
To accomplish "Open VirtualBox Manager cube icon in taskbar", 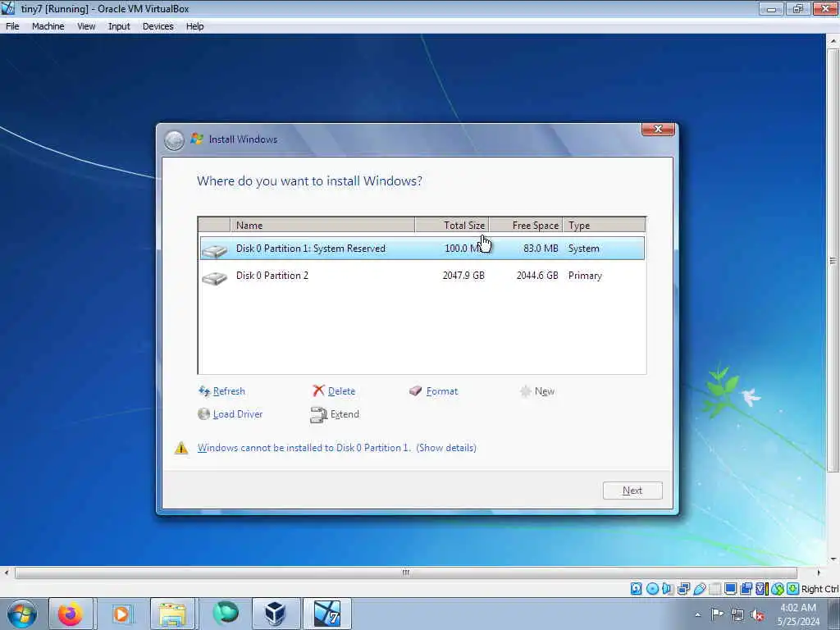I will (x=276, y=614).
